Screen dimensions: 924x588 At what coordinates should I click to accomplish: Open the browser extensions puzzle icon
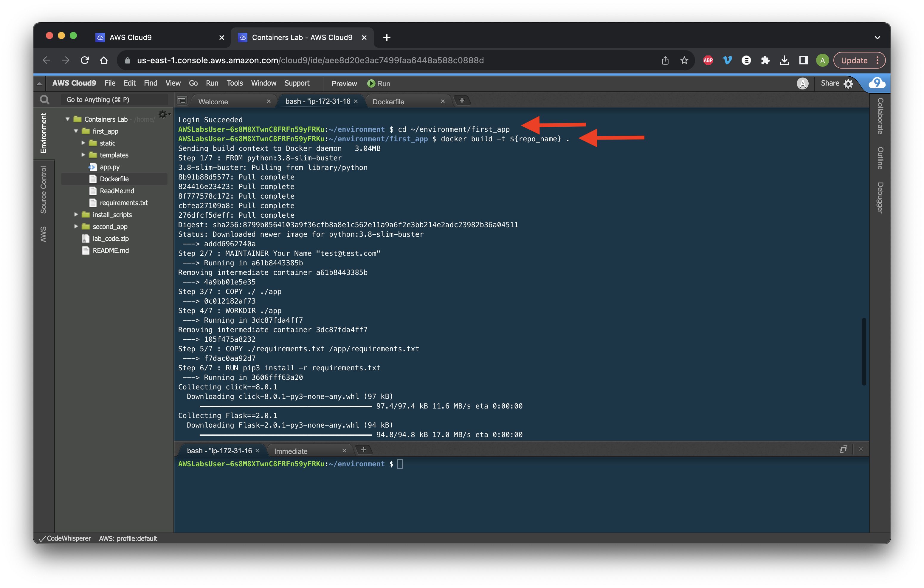[x=765, y=60]
